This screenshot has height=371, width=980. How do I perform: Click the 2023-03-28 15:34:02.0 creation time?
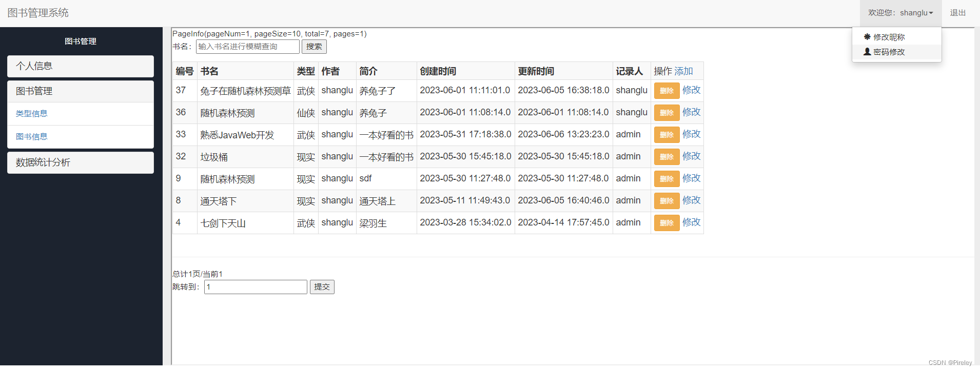click(x=465, y=222)
